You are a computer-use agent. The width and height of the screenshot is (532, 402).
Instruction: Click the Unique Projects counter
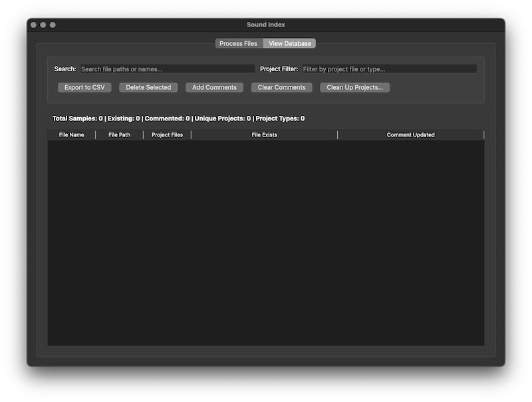pyautogui.click(x=223, y=118)
